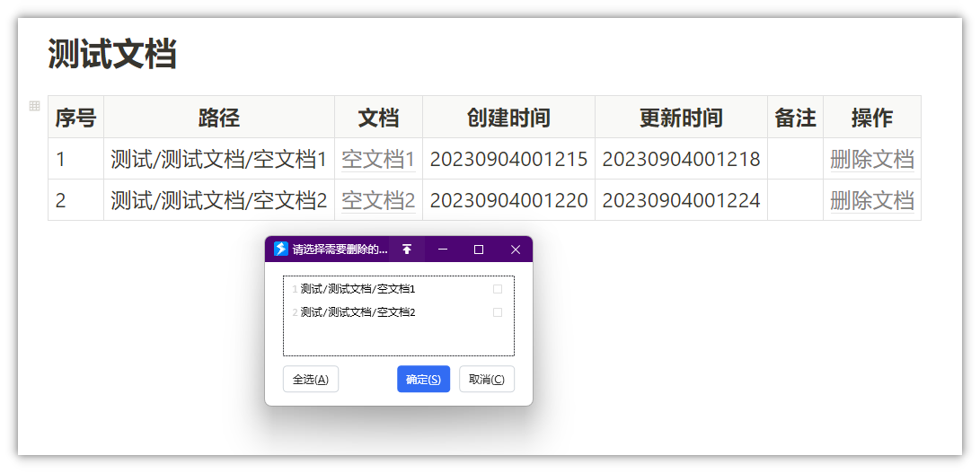This screenshot has height=473, width=980.
Task: Click table path cell 测试/测试文档/空文档2
Action: coord(219,200)
